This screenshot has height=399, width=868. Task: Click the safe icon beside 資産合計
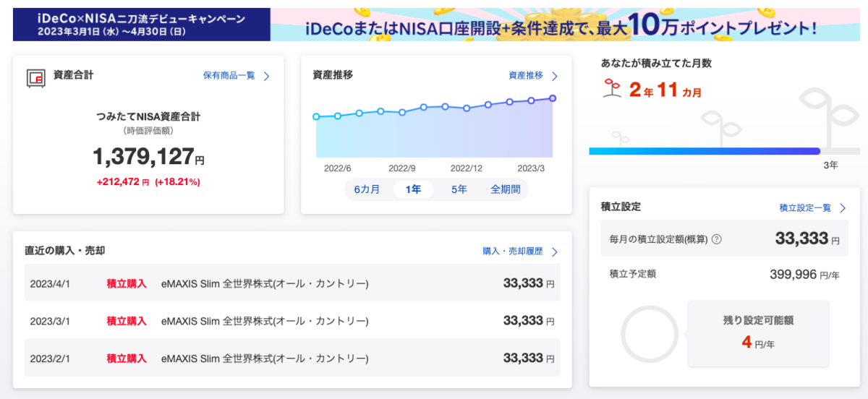35,77
